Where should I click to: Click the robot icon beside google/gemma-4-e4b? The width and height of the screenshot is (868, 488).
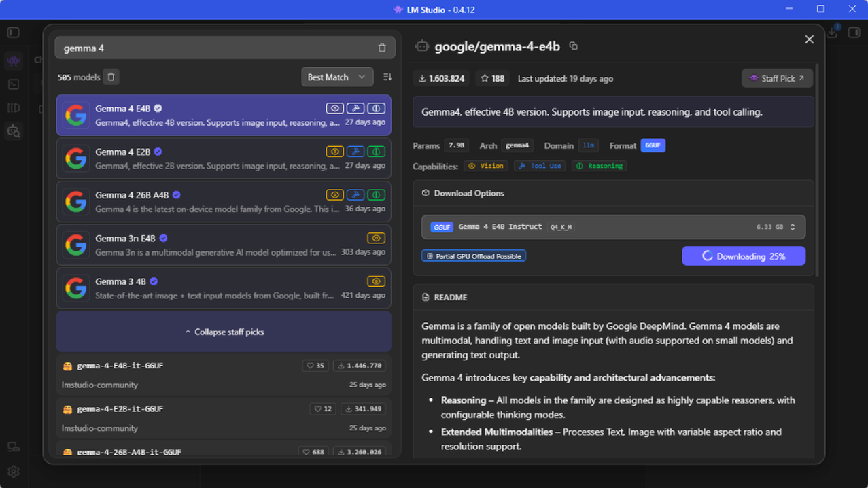422,46
